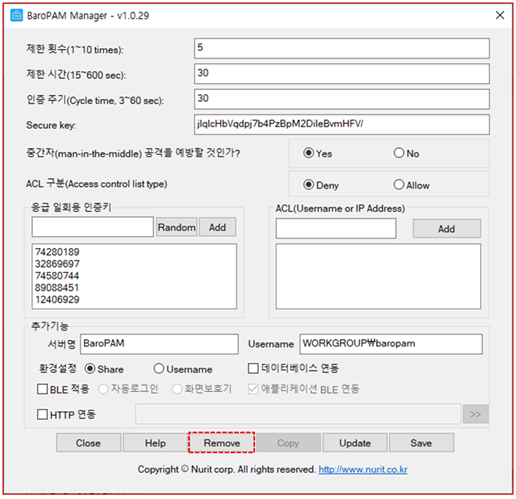Viewport: 516px width, 499px height.
Task: Close the BaroPAM Manager window
Action: pos(500,15)
